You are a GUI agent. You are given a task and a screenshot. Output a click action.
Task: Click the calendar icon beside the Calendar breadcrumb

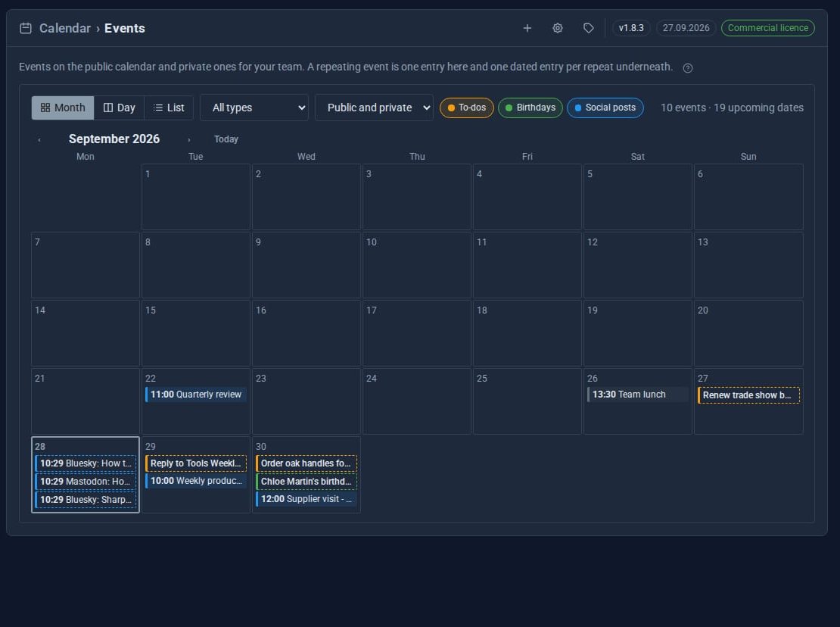coord(26,28)
